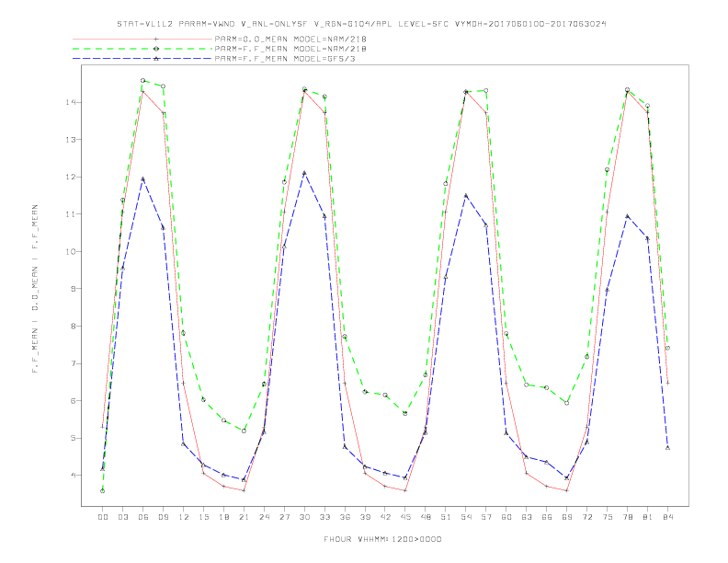Click x-axis tick label 63

coord(527,517)
